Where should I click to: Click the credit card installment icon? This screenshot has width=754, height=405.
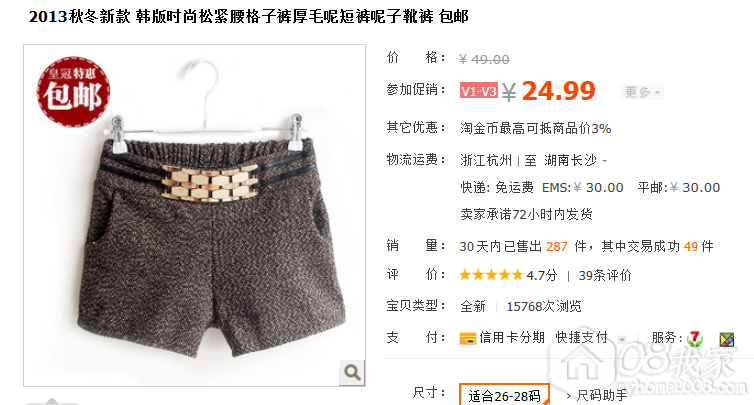467,339
